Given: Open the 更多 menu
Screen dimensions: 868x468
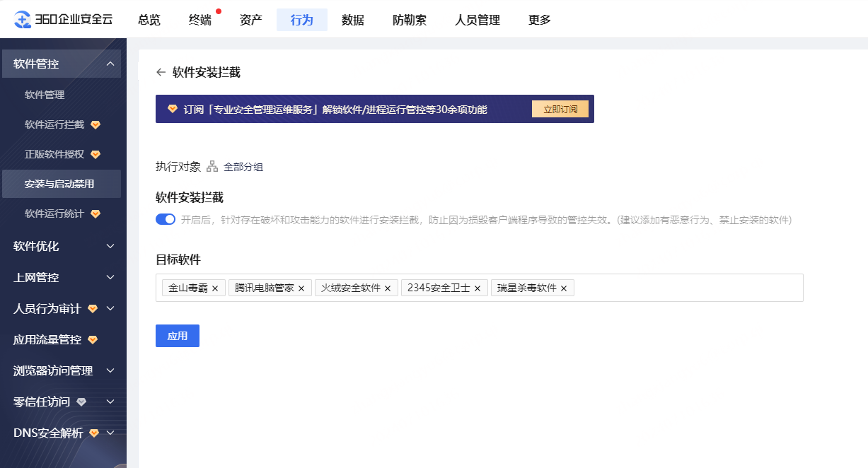Looking at the screenshot, I should point(540,20).
